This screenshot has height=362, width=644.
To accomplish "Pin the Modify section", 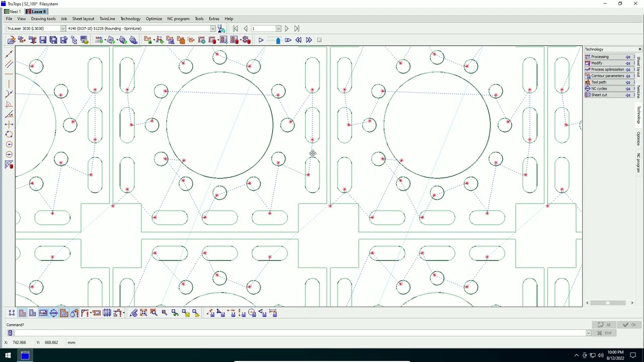I will 628,63.
